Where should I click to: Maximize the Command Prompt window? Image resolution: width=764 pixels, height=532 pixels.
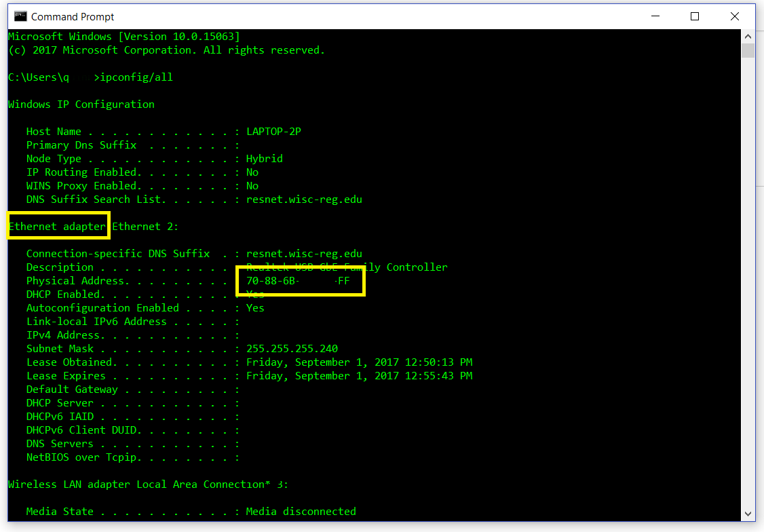[x=695, y=16]
